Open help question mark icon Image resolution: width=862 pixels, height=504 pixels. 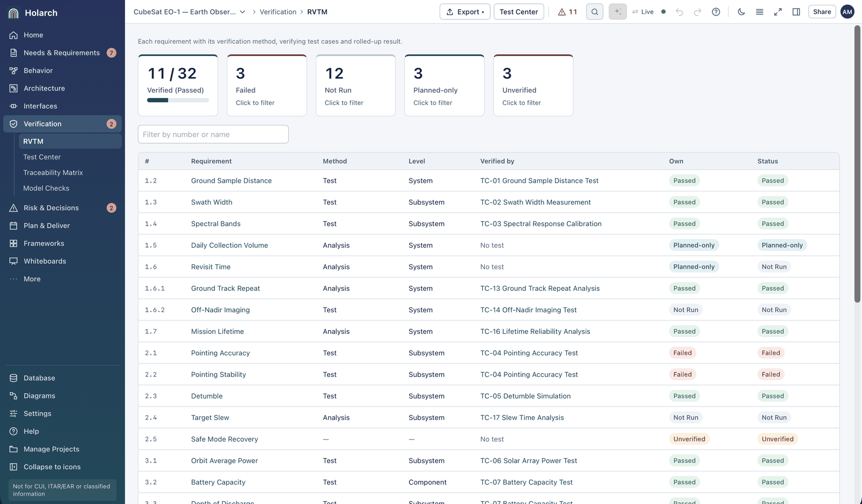[x=716, y=12]
